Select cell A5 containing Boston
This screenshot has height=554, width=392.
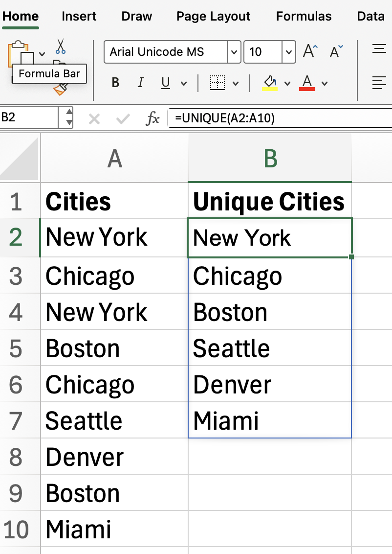tap(114, 348)
